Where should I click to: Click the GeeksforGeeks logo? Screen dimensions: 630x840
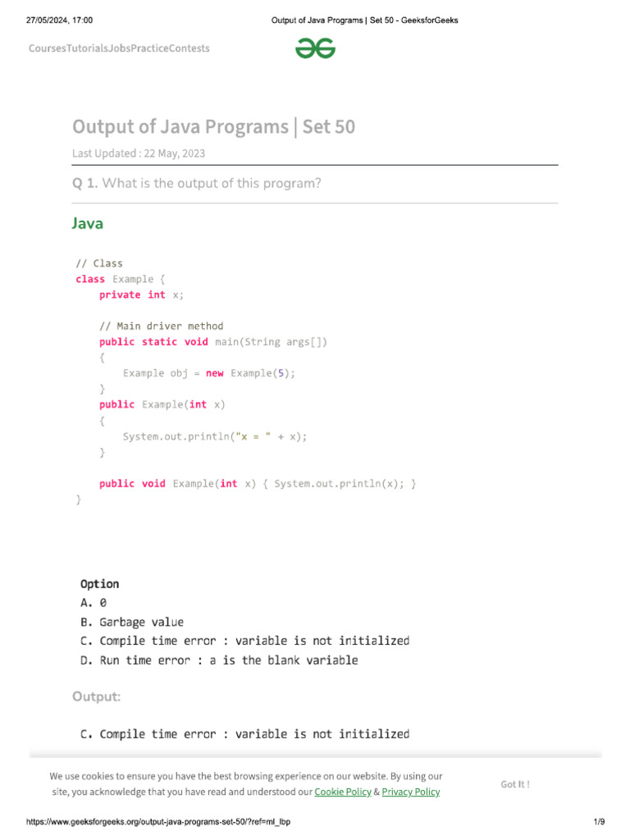pyautogui.click(x=316, y=48)
